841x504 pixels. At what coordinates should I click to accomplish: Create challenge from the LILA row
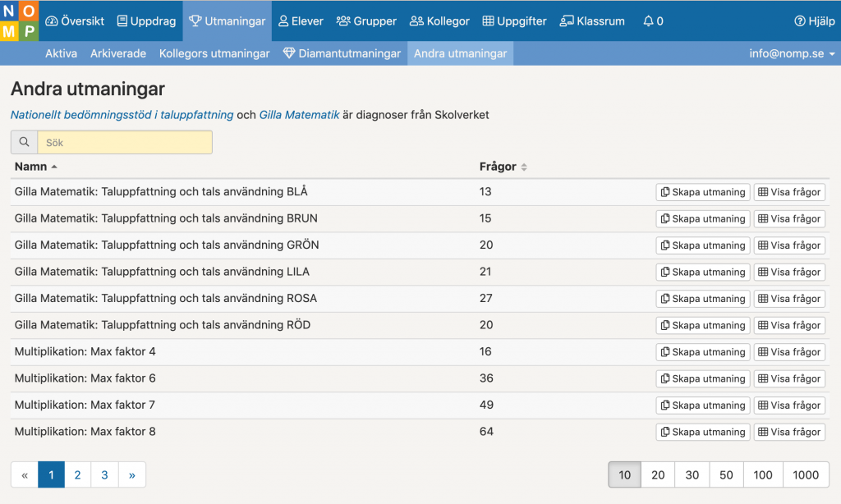[703, 272]
